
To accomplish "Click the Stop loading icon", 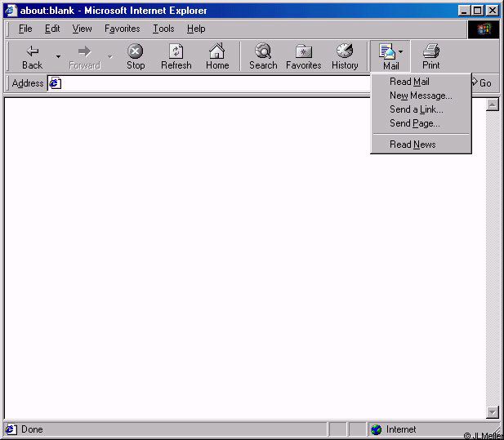I will [136, 51].
